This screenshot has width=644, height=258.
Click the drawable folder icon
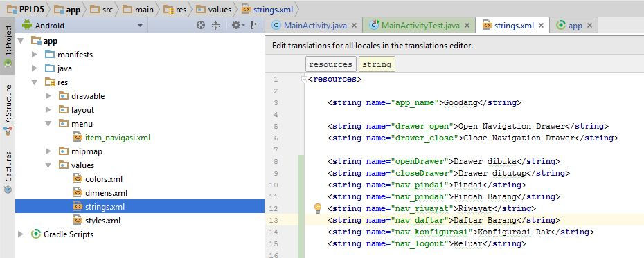(x=64, y=96)
